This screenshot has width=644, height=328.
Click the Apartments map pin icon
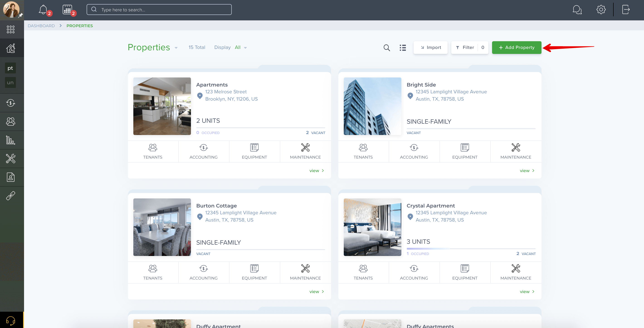tap(200, 95)
